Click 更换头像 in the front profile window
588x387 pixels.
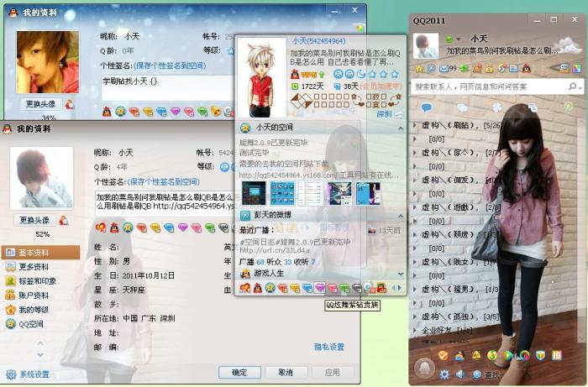pyautogui.click(x=34, y=220)
